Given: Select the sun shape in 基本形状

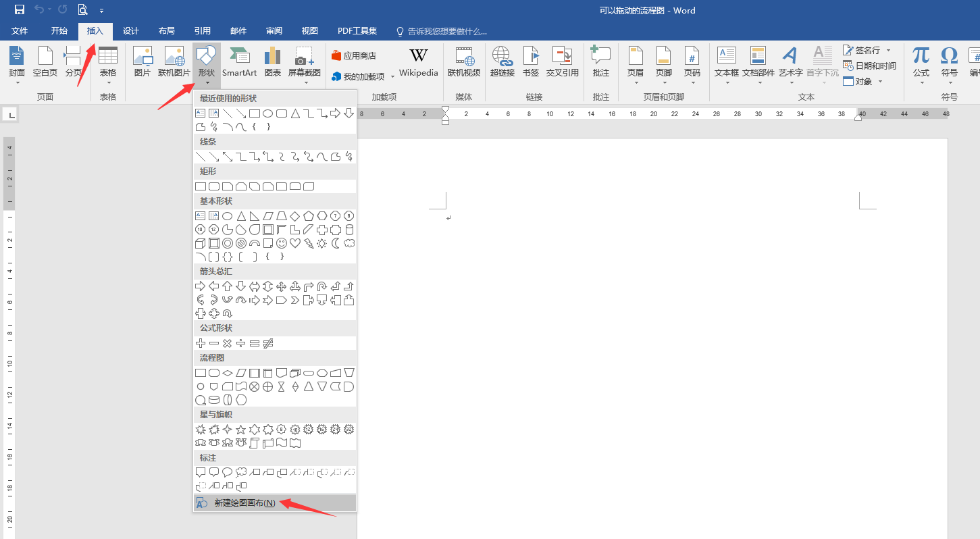Looking at the screenshot, I should click(322, 243).
